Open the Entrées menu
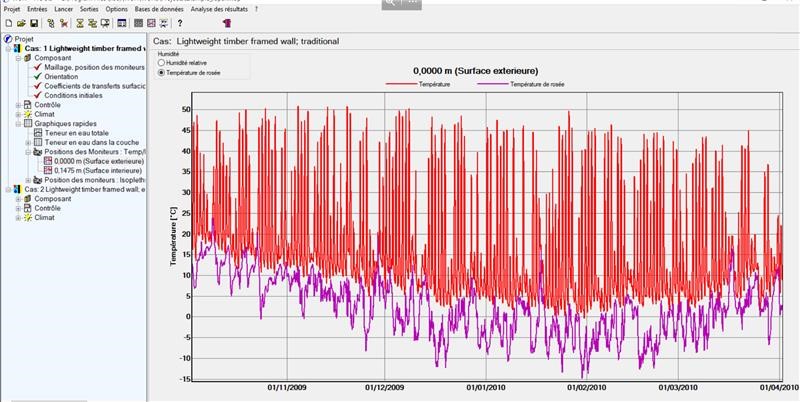Image resolution: width=800 pixels, height=402 pixels. (x=37, y=8)
